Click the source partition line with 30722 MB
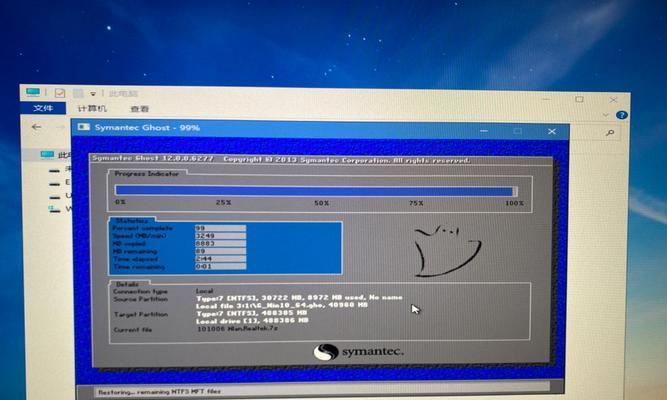 [x=299, y=298]
